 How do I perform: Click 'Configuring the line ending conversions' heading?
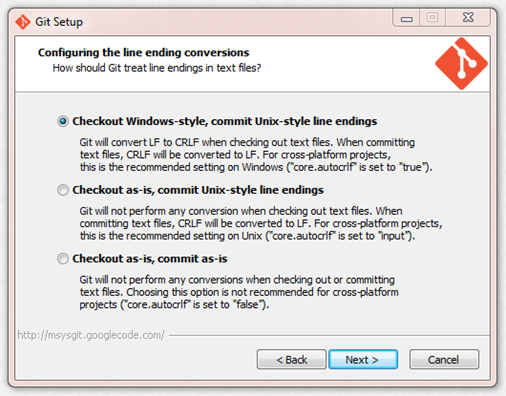[x=144, y=53]
